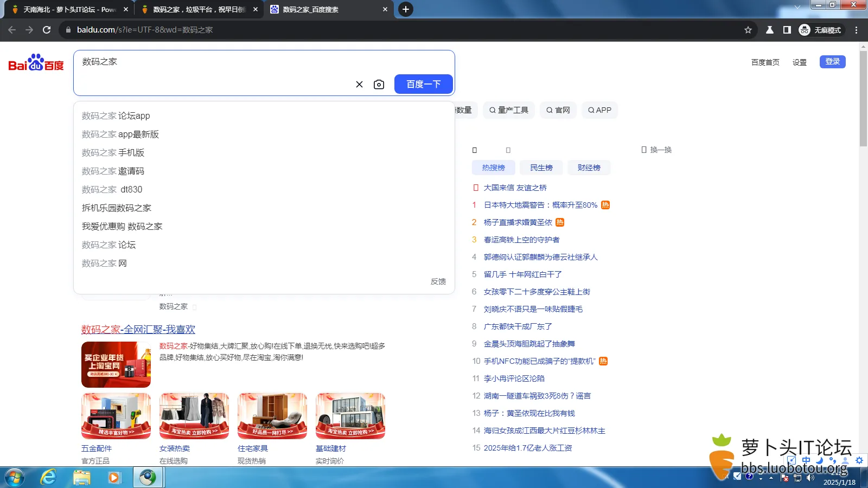The image size is (868, 488).
Task: Click the browser address bar URL
Action: click(145, 30)
